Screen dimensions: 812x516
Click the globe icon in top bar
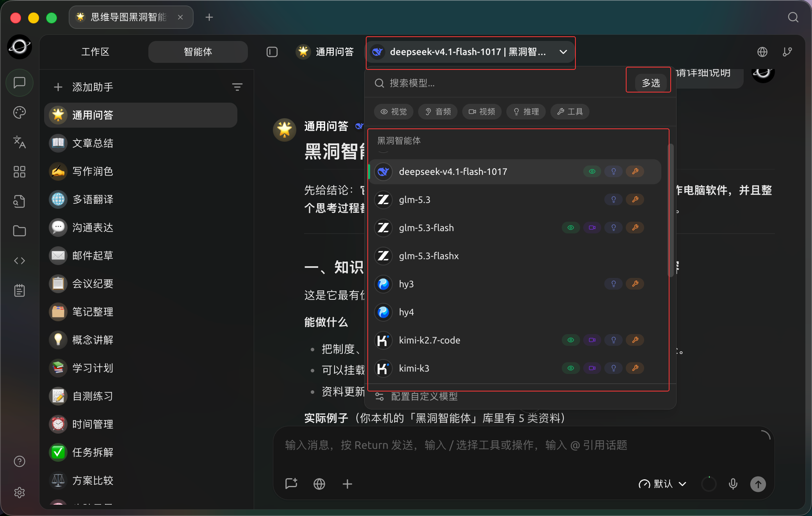coord(762,52)
